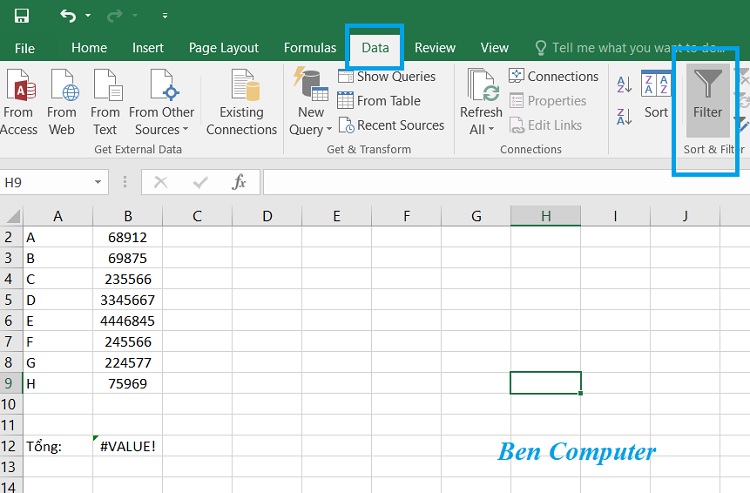The image size is (750, 493).
Task: Click Show Queries button
Action: coord(386,77)
